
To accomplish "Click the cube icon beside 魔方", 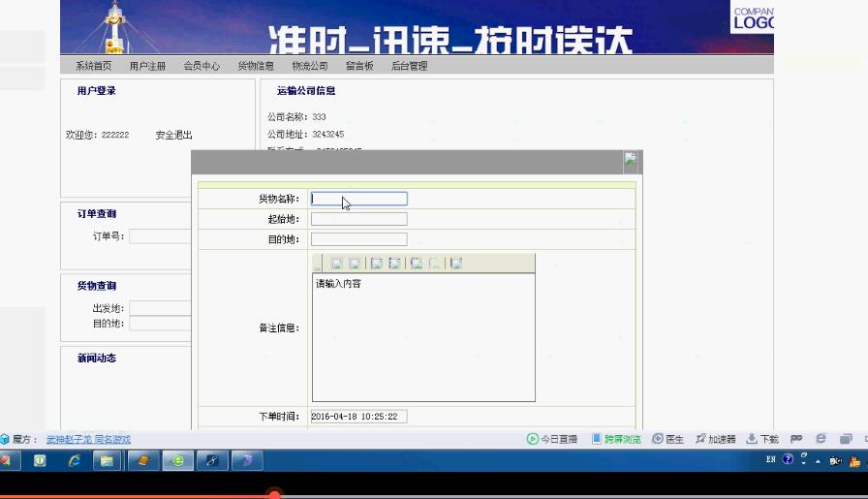I will coord(5,439).
